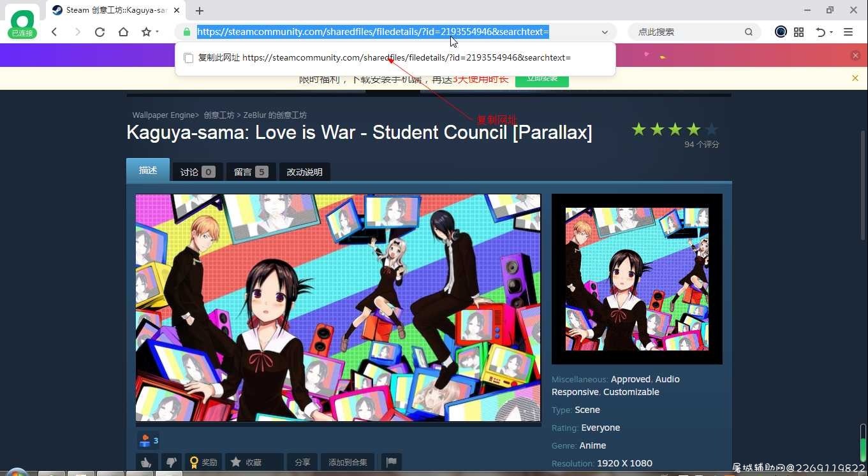Click the highlighted URL in address bar
The width and height of the screenshot is (868, 476).
point(372,32)
